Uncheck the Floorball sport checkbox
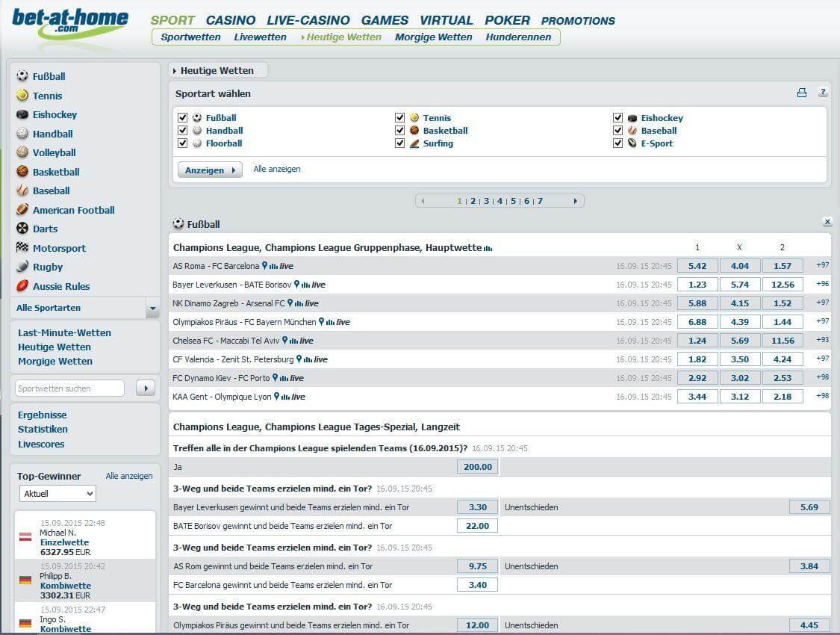840x635 pixels. 183,143
